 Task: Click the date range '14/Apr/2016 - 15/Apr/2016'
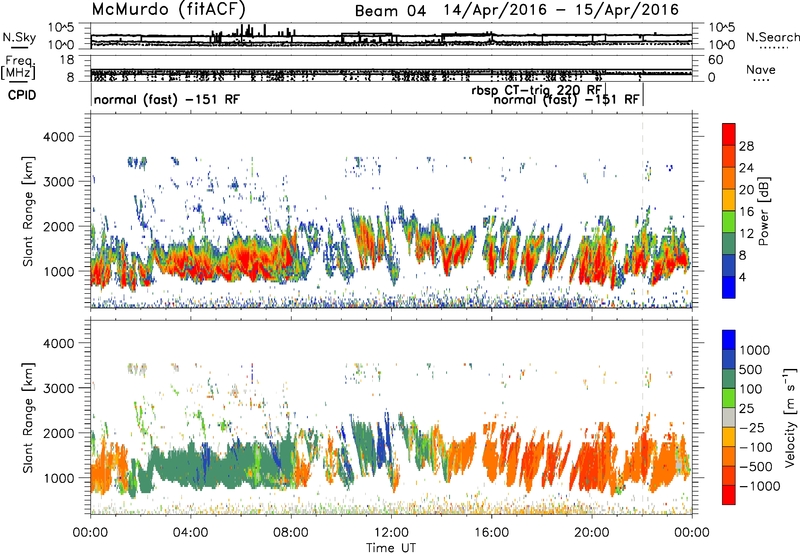tap(561, 10)
